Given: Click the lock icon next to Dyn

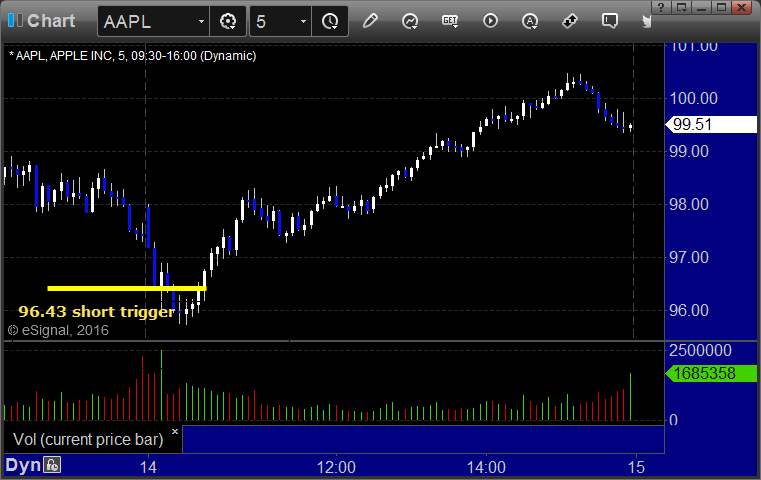Looking at the screenshot, I should [52, 465].
